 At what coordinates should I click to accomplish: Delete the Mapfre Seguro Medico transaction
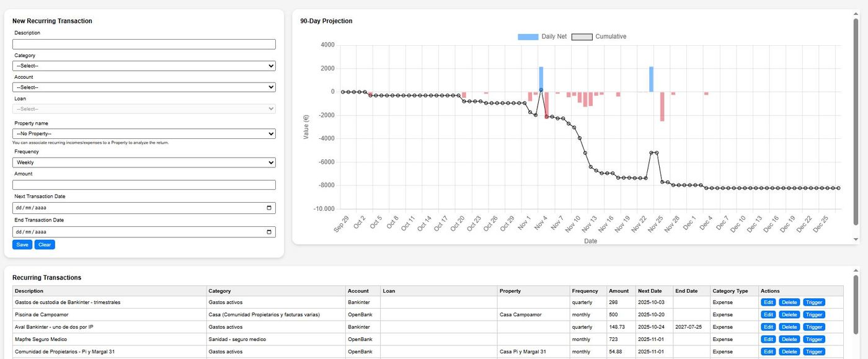pos(789,339)
